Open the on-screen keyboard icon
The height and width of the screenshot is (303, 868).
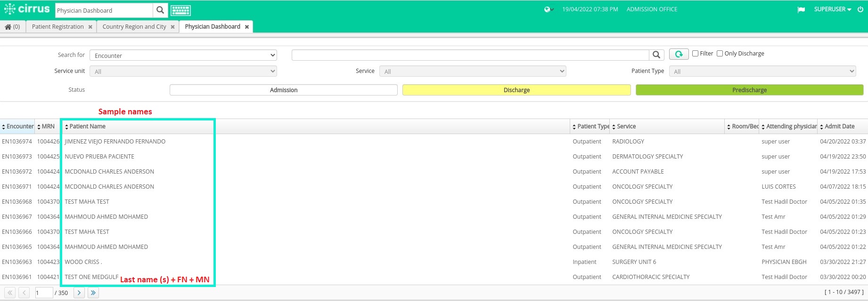180,10
